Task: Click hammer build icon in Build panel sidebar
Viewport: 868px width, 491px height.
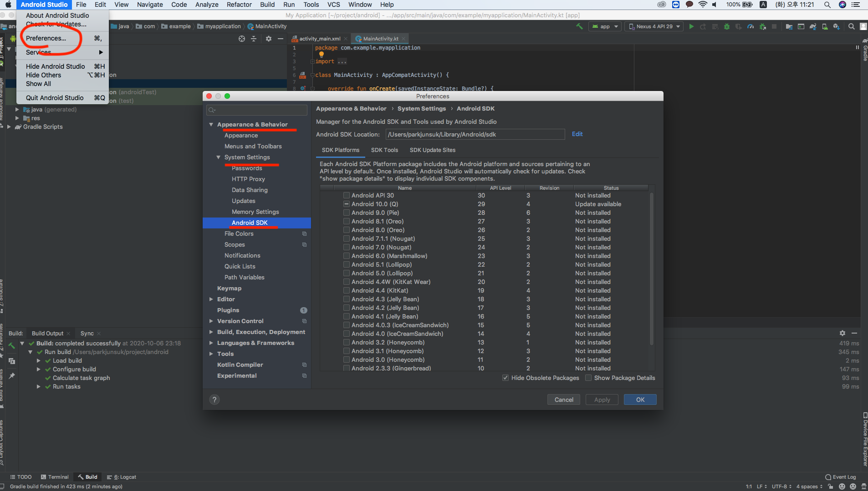Action: click(12, 346)
